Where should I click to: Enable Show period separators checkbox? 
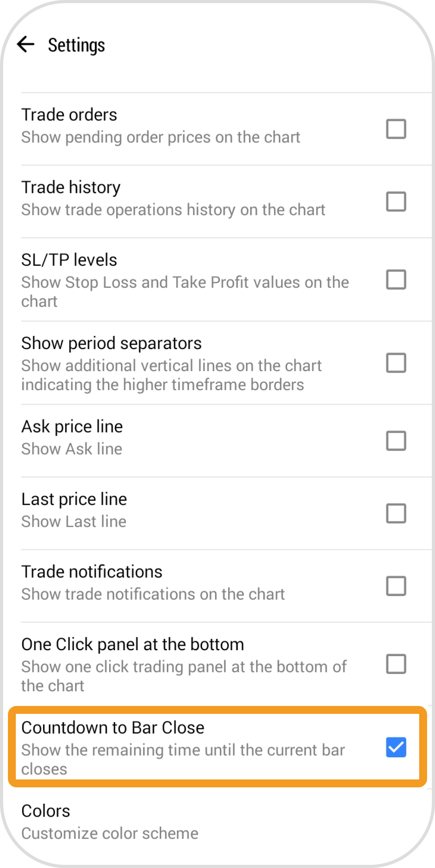(x=396, y=363)
